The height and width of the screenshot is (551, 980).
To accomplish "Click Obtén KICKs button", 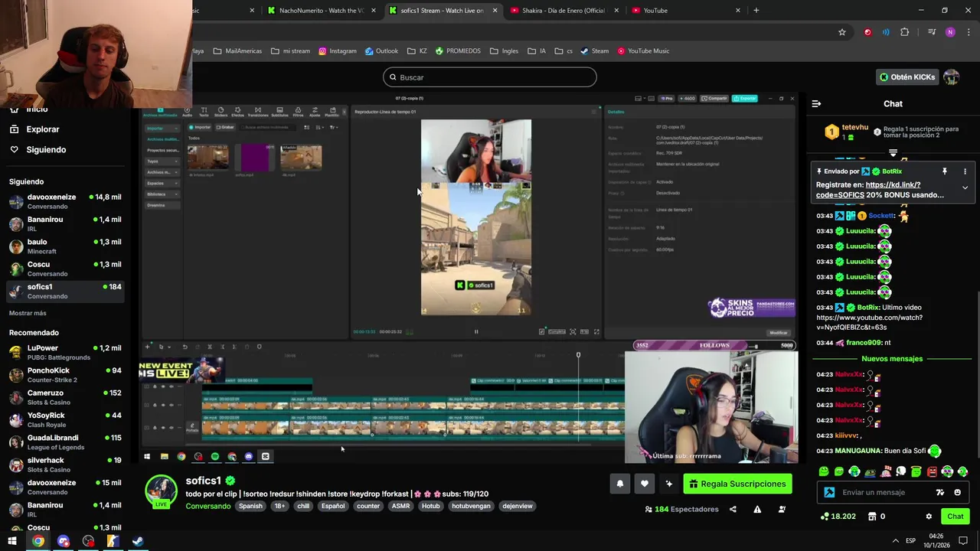I will [907, 77].
